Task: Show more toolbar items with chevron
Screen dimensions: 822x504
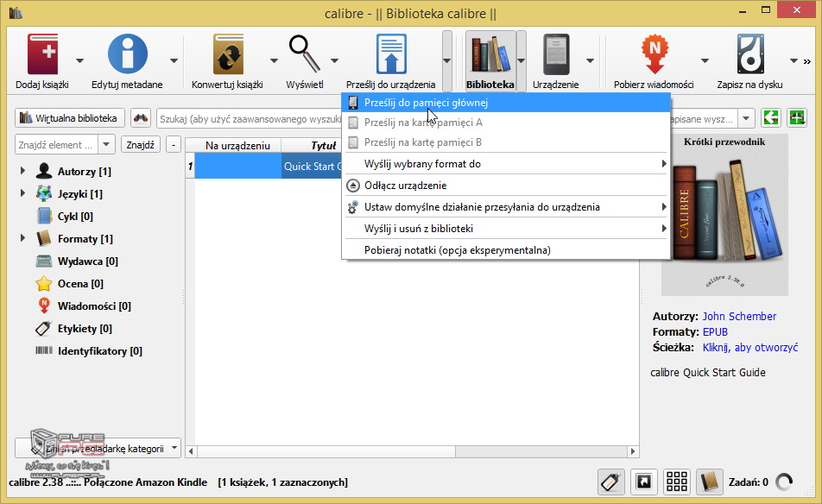Action: click(806, 61)
